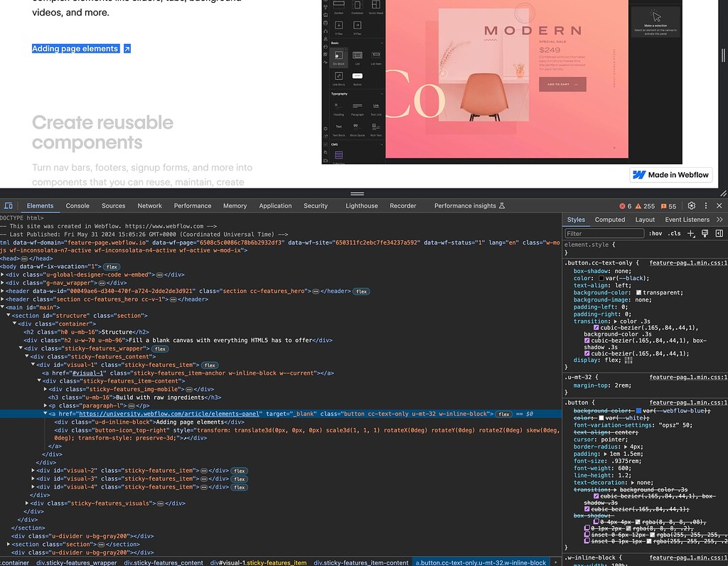
Task: Switch to the Console tab
Action: [x=77, y=205]
